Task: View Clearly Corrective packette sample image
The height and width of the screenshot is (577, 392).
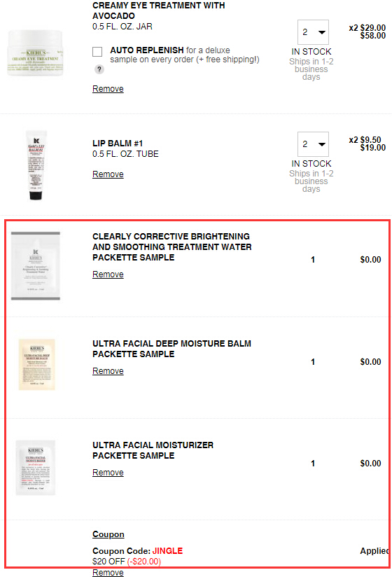Action: [x=35, y=266]
